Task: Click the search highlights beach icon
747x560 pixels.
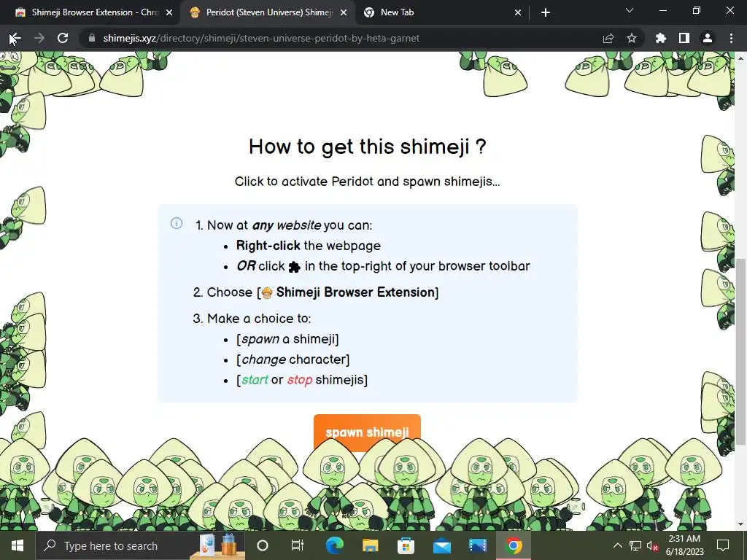Action: point(217,545)
